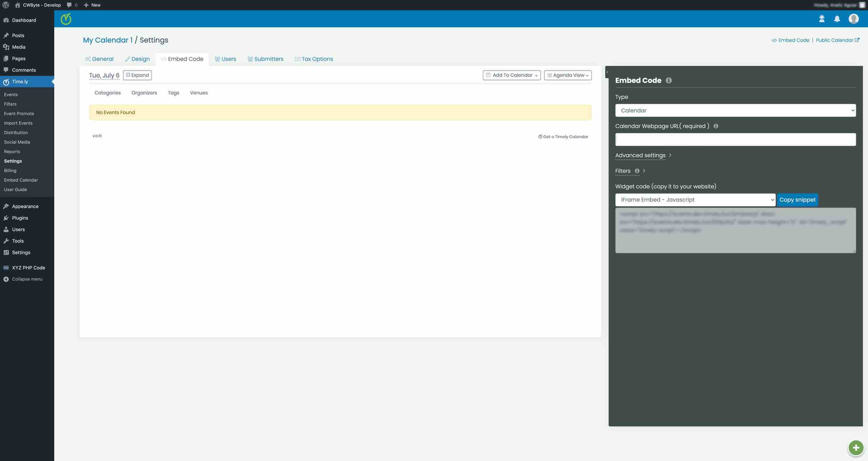This screenshot has width=868, height=461.
Task: Open Pages menu
Action: [x=27, y=59]
